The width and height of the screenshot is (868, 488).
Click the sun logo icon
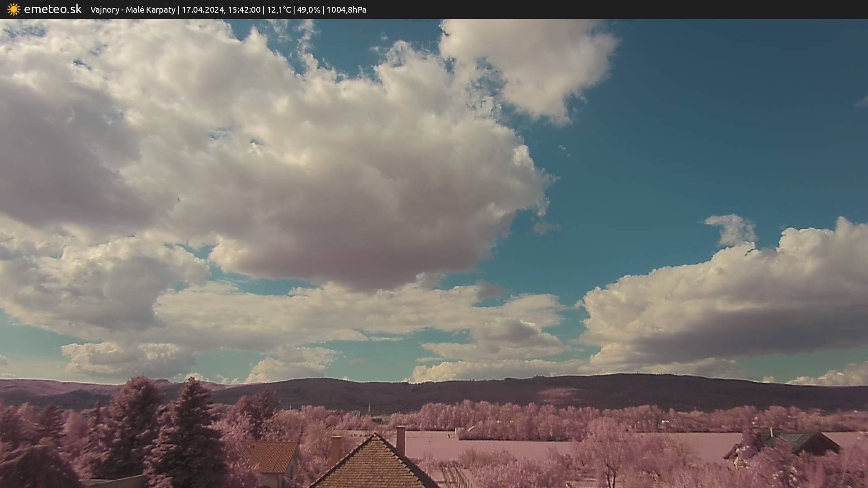(x=14, y=9)
